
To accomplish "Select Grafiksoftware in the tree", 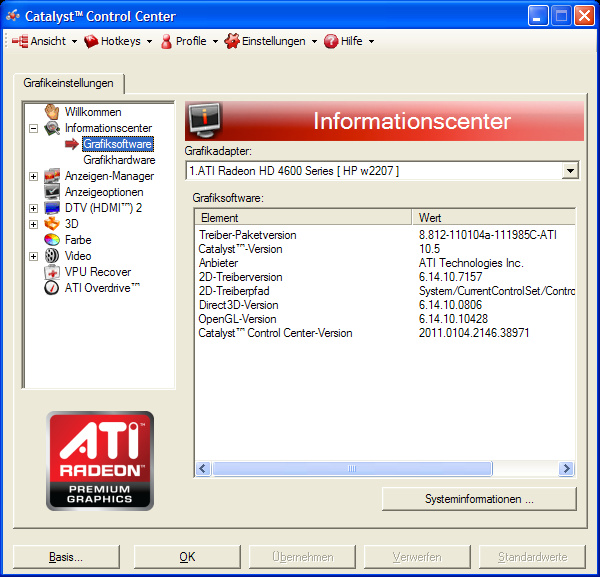I will [x=118, y=144].
